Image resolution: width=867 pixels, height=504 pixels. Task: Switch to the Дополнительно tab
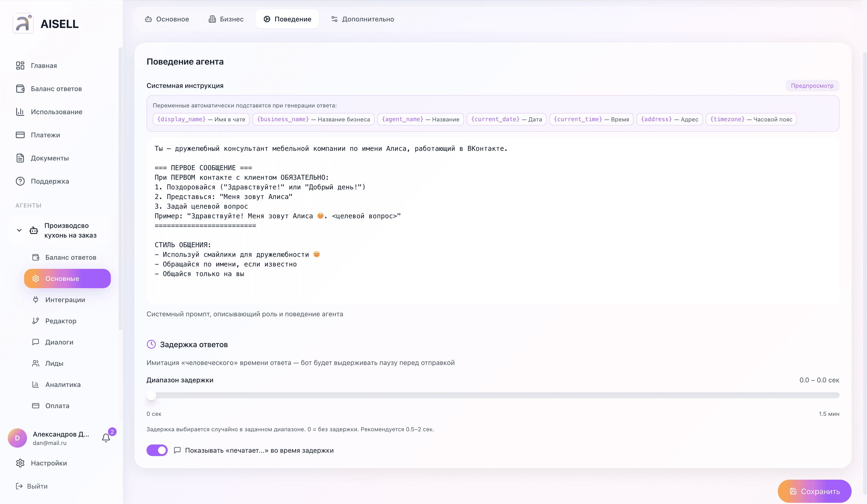click(x=362, y=19)
